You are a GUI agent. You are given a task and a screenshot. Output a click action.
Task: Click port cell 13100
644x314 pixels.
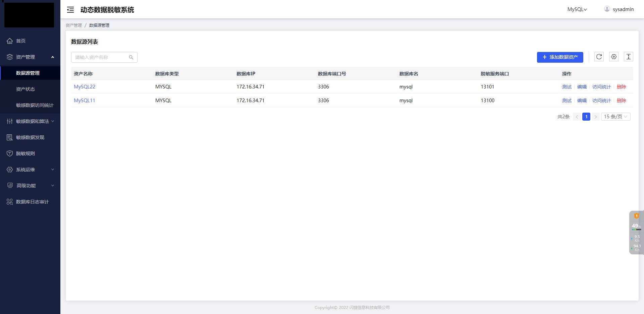[x=487, y=101]
